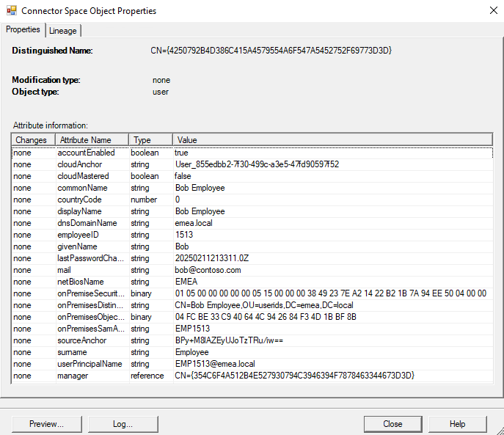Switch to the Lineage tab
This screenshot has width=504, height=435.
(x=63, y=31)
